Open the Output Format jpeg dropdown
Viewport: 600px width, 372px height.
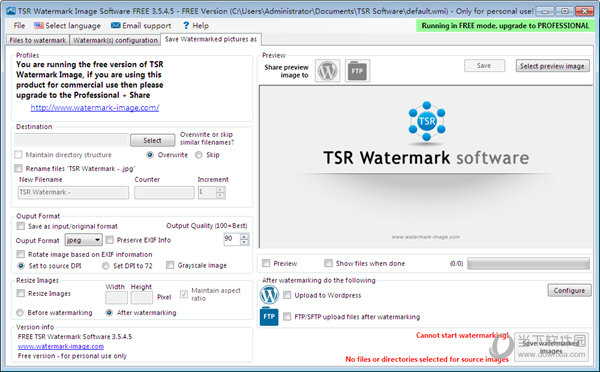coord(83,240)
